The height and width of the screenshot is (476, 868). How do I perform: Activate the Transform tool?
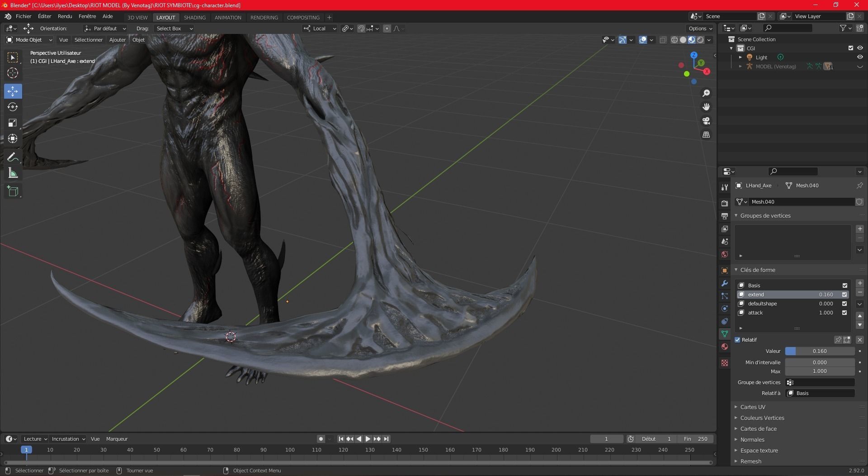coord(13,138)
